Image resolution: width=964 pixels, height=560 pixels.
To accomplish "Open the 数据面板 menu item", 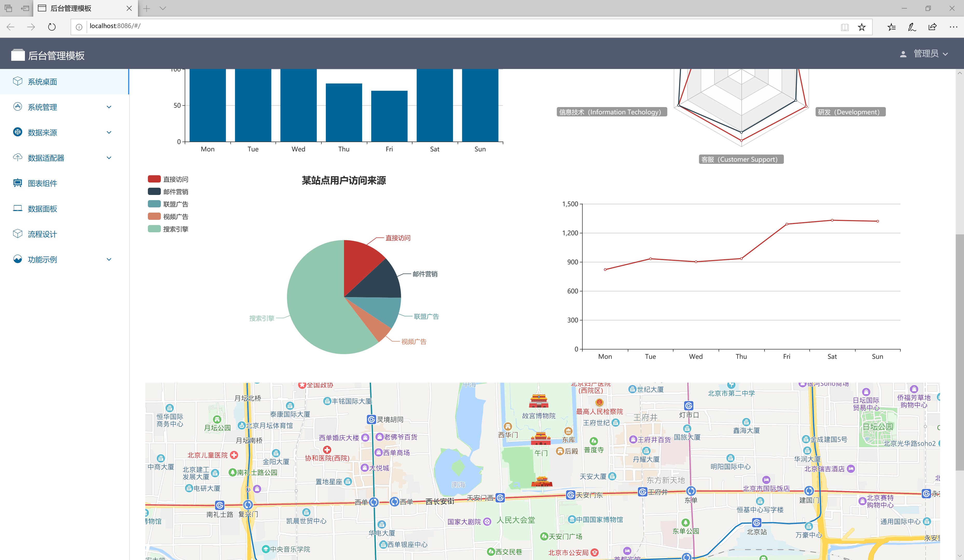I will [x=43, y=209].
